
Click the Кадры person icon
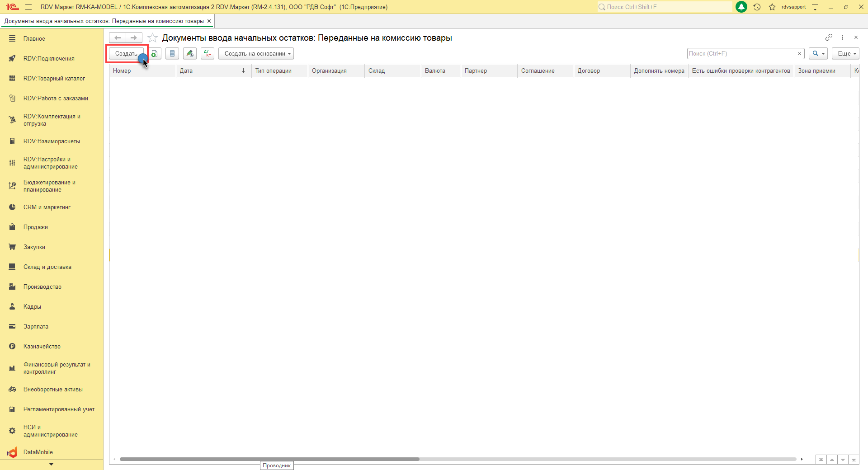12,306
